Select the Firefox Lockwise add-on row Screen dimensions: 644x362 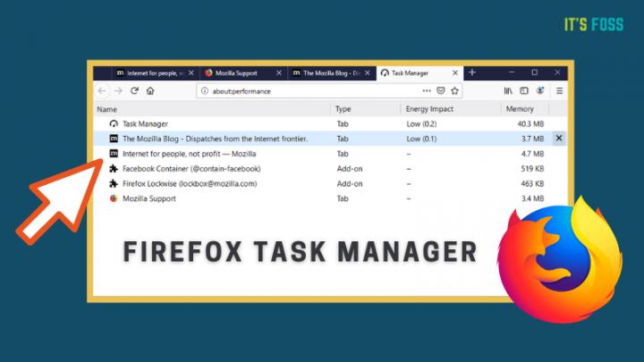pyautogui.click(x=330, y=183)
